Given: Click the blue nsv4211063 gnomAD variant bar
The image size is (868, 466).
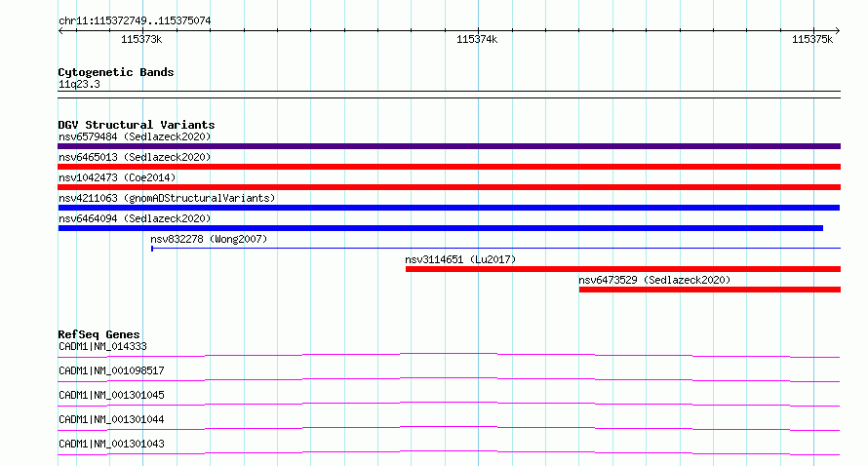Looking at the screenshot, I should point(449,208).
